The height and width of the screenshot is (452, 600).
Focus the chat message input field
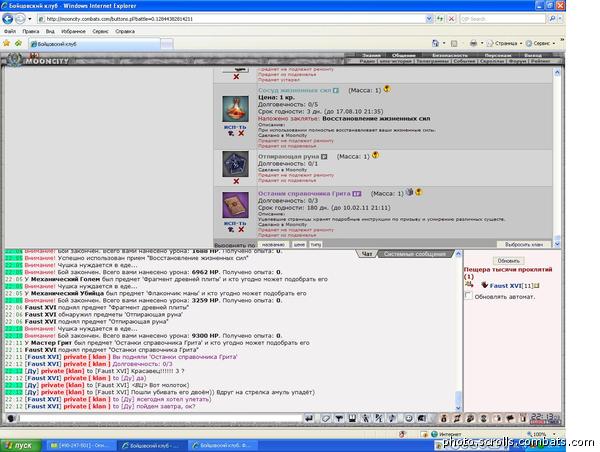(x=161, y=418)
